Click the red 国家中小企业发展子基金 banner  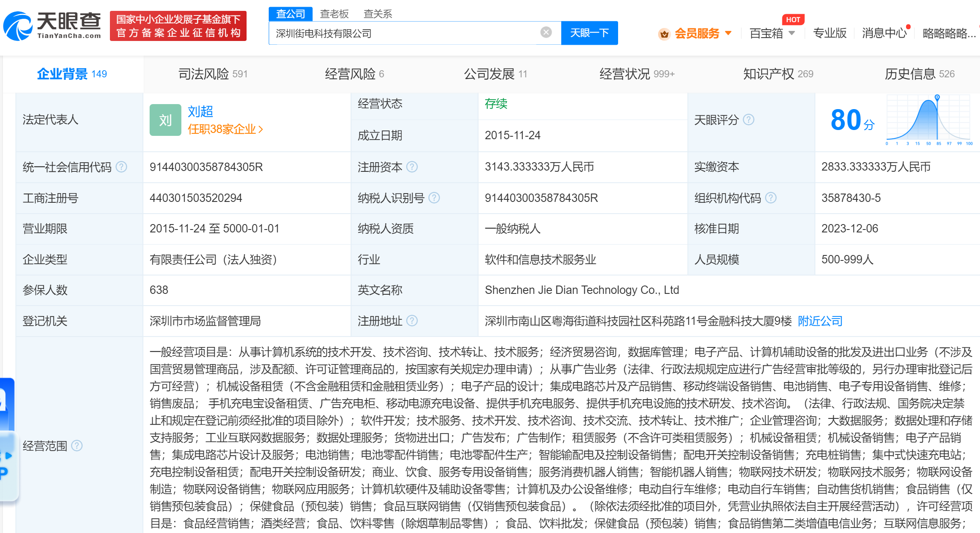tap(178, 26)
